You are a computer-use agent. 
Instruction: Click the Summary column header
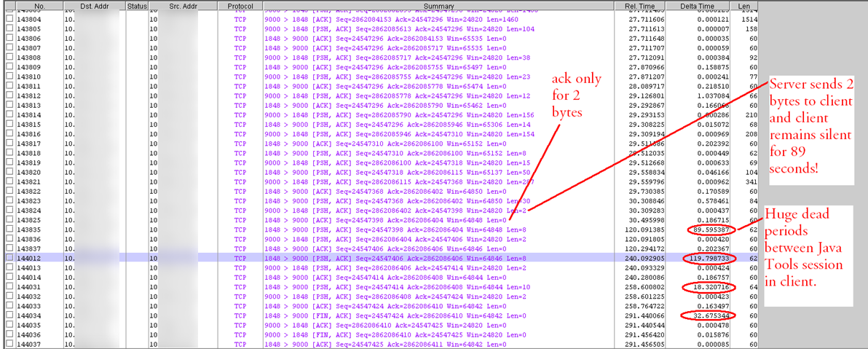(x=438, y=5)
